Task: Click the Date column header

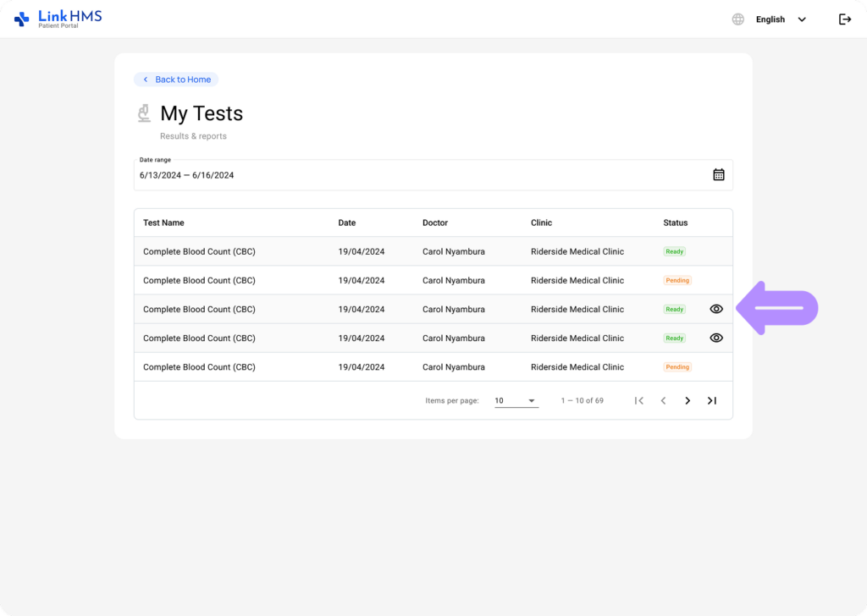Action: [346, 223]
